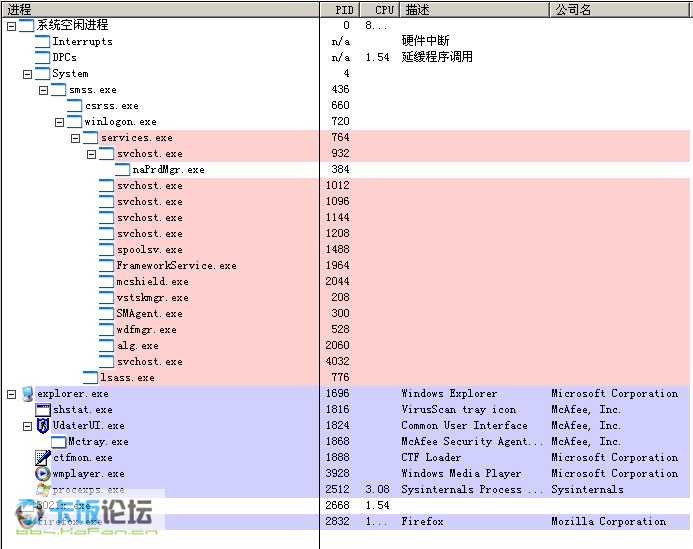Select the services.exe process name
Screen dimensions: 693x549
[137, 137]
